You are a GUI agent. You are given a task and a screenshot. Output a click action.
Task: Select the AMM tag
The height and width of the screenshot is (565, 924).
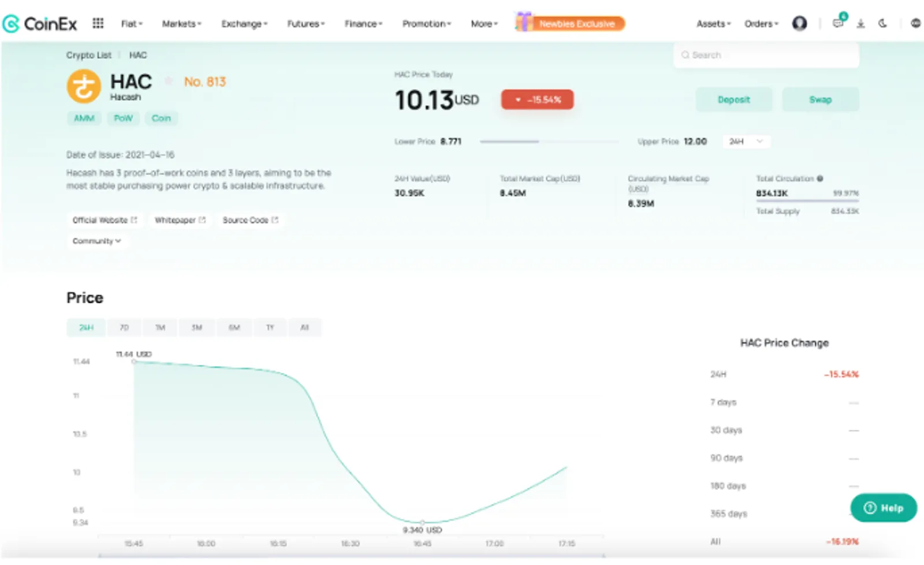[x=84, y=118]
